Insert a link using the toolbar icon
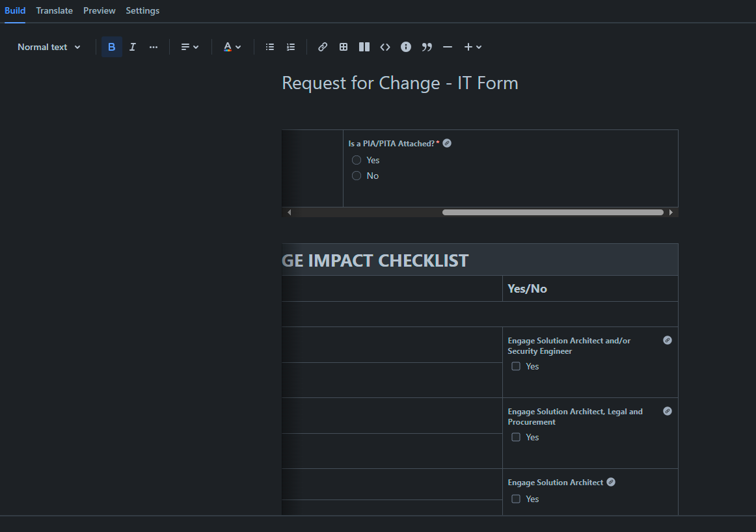The height and width of the screenshot is (532, 756). 322,47
